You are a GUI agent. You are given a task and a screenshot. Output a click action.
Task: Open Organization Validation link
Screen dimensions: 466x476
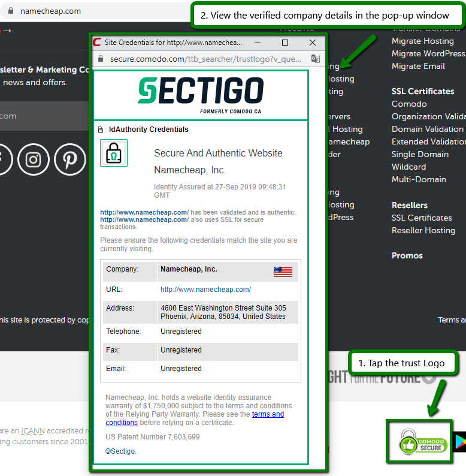click(x=428, y=116)
